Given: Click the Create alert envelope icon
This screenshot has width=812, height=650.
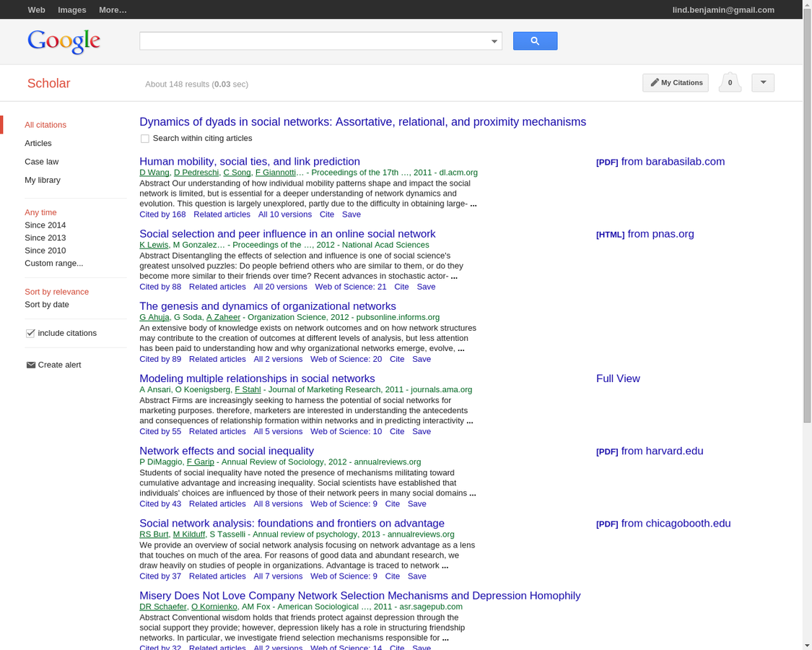Looking at the screenshot, I should [x=31, y=365].
